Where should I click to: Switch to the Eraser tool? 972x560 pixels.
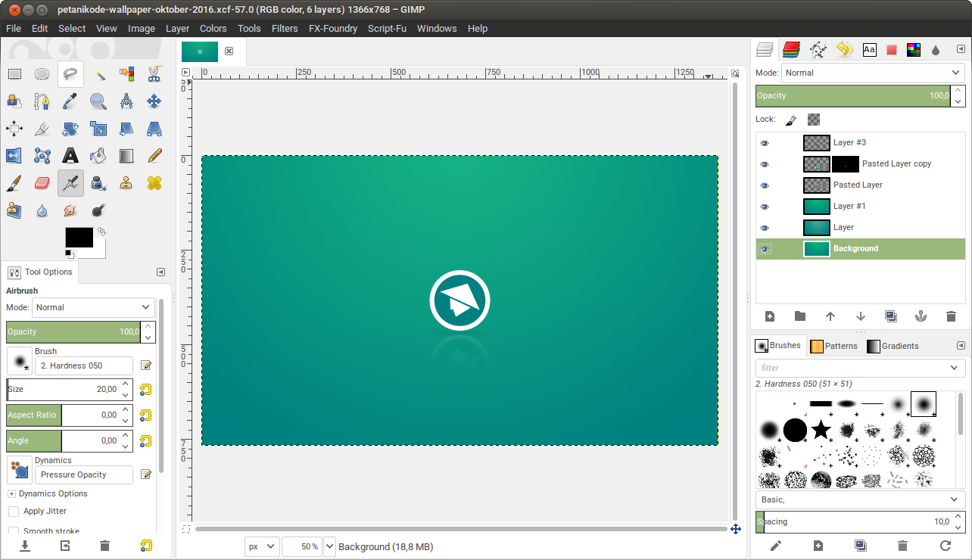click(x=41, y=183)
